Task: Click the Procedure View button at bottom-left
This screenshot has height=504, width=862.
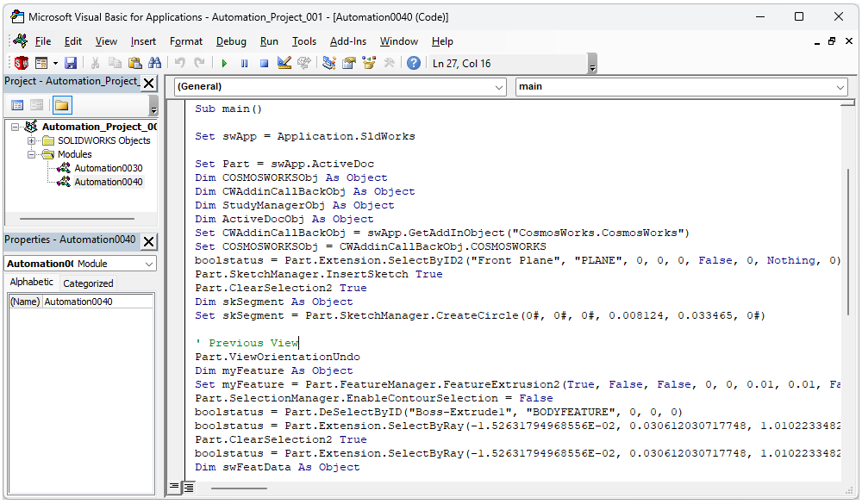Action: 174,487
